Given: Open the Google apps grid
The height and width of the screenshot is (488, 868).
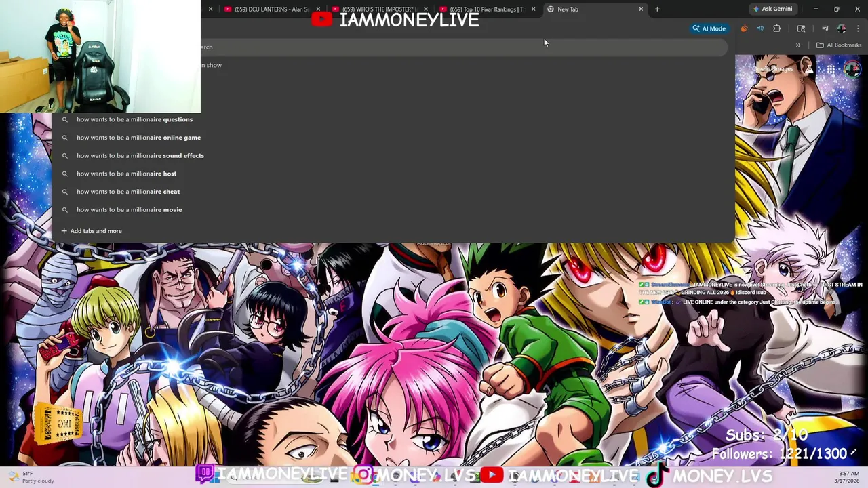Looking at the screenshot, I should 831,69.
